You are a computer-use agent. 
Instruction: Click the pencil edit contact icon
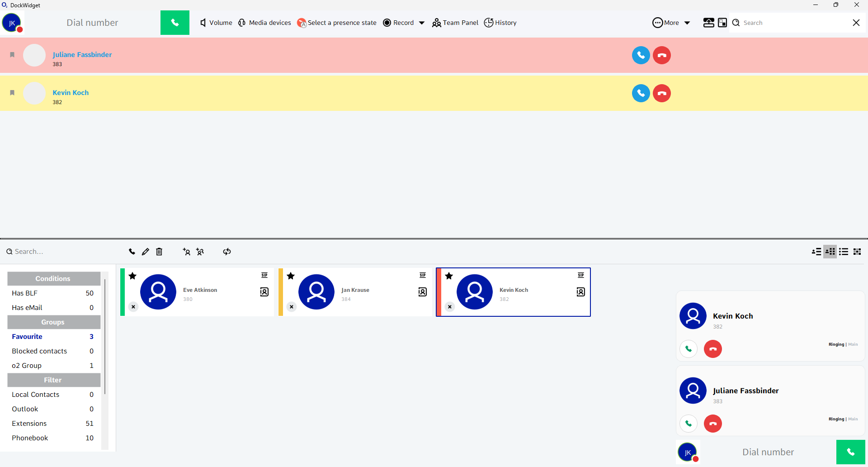[145, 252]
